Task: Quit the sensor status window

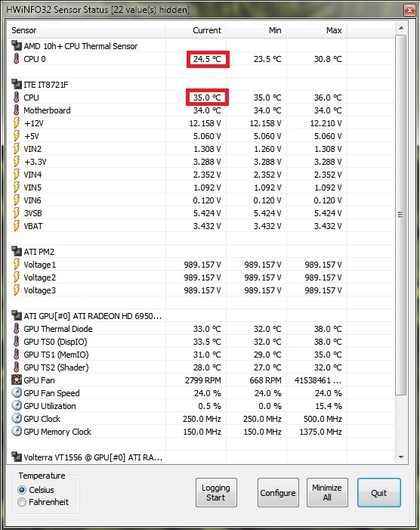Action: pyautogui.click(x=378, y=492)
